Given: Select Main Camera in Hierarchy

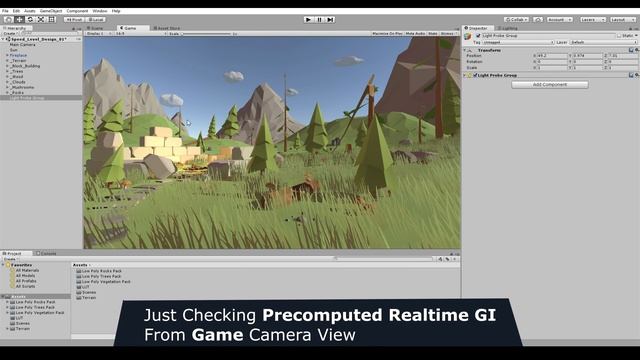Looking at the screenshot, I should tap(22, 44).
